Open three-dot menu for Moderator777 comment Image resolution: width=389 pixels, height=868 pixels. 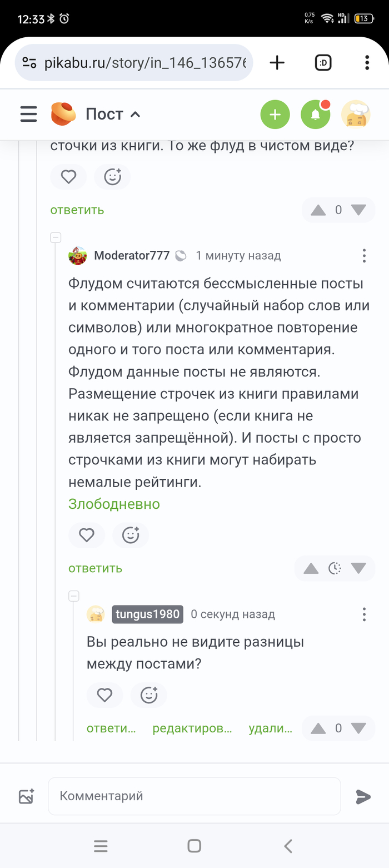[x=364, y=255]
